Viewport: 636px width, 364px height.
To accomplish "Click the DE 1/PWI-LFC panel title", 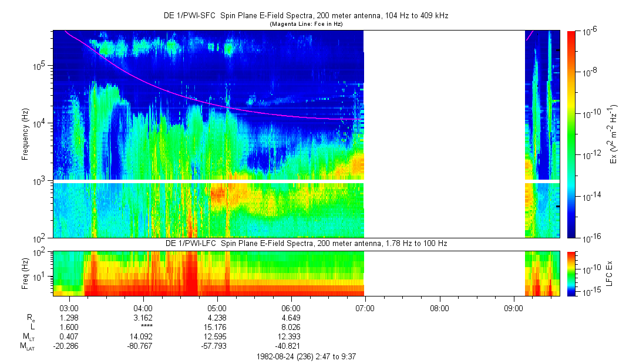I will point(306,244).
